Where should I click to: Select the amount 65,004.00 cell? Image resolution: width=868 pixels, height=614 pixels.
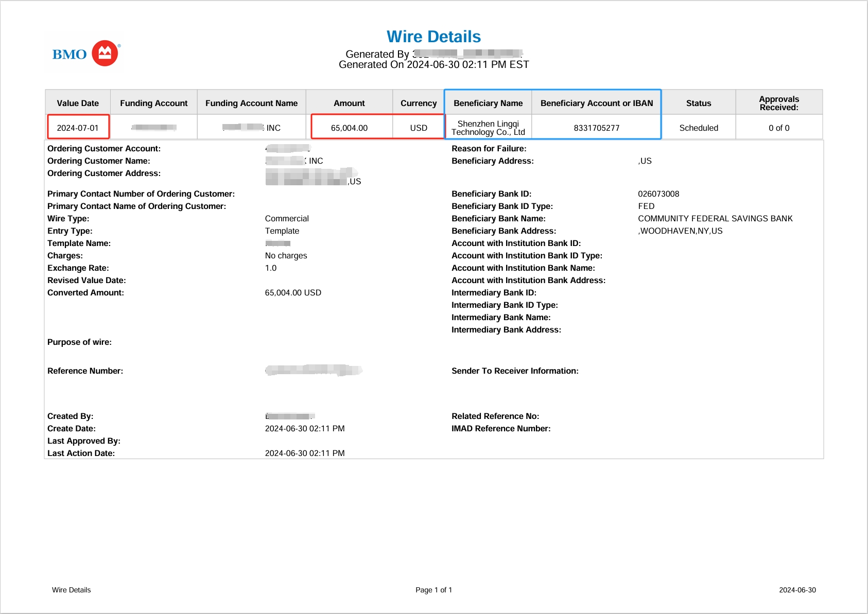[x=349, y=128]
